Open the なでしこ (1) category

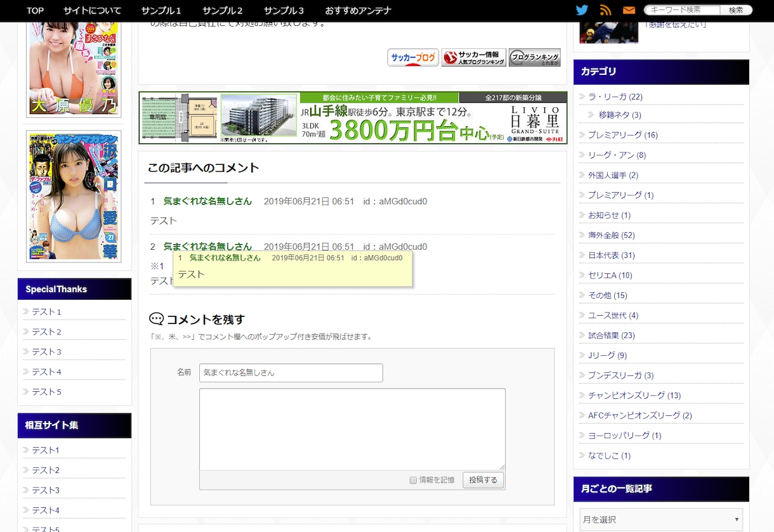609,456
